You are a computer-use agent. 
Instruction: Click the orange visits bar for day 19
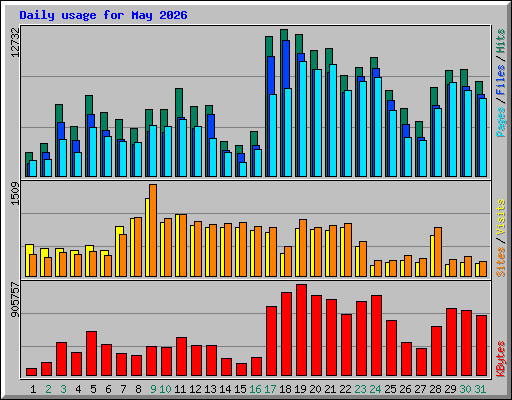pos(303,248)
